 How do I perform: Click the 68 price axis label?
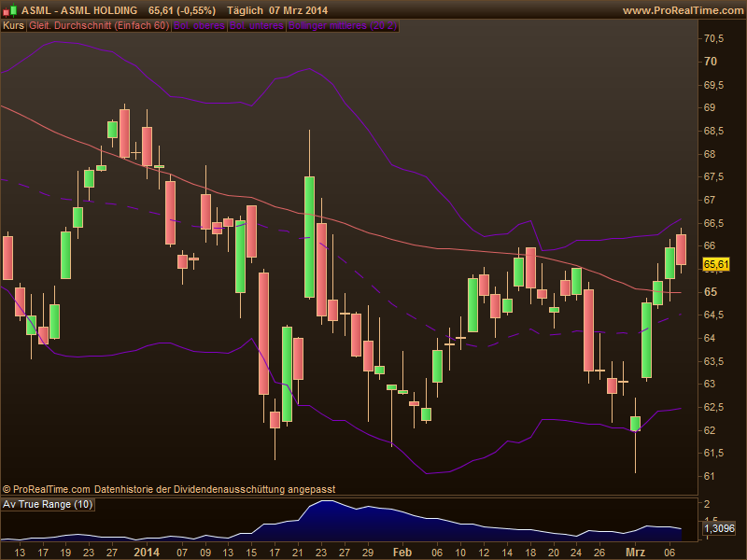[710, 154]
